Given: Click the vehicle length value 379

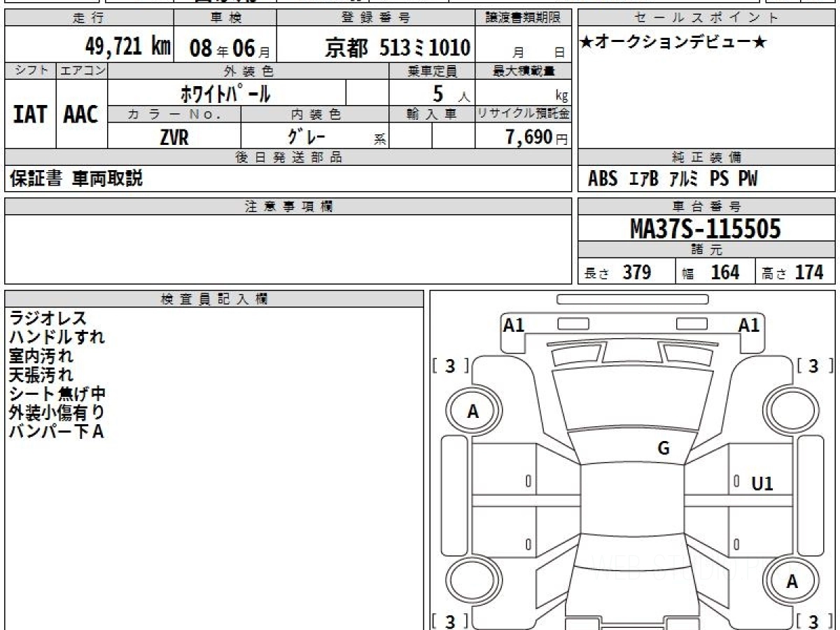Looking at the screenshot, I should (636, 272).
